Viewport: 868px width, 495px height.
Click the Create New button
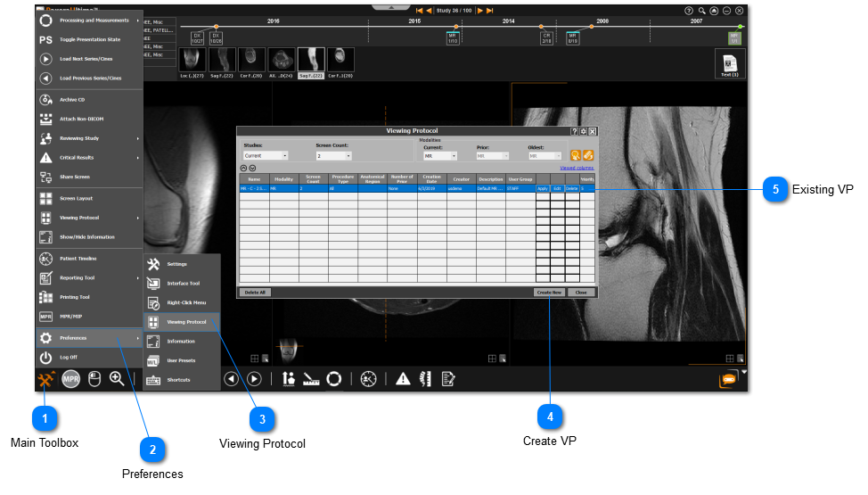[548, 292]
